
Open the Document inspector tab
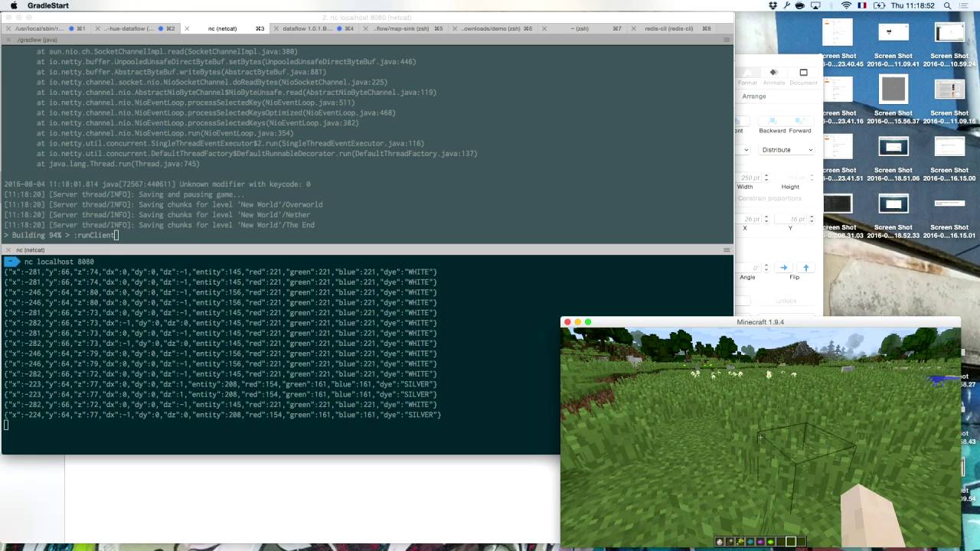tap(803, 77)
